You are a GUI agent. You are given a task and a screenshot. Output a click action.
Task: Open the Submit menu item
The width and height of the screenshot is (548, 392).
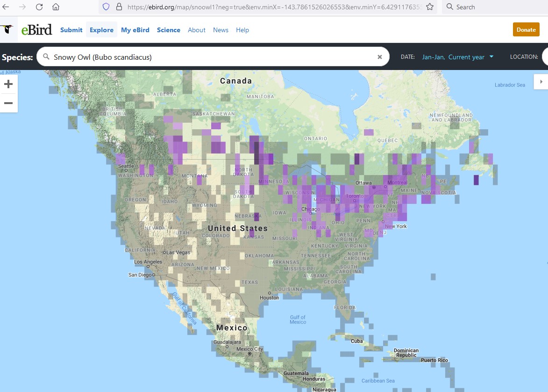pos(71,30)
